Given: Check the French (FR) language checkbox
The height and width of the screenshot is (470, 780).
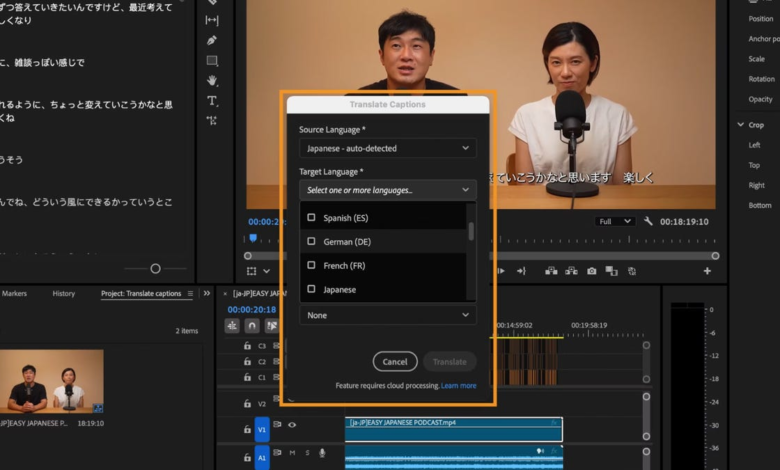Looking at the screenshot, I should 311,265.
